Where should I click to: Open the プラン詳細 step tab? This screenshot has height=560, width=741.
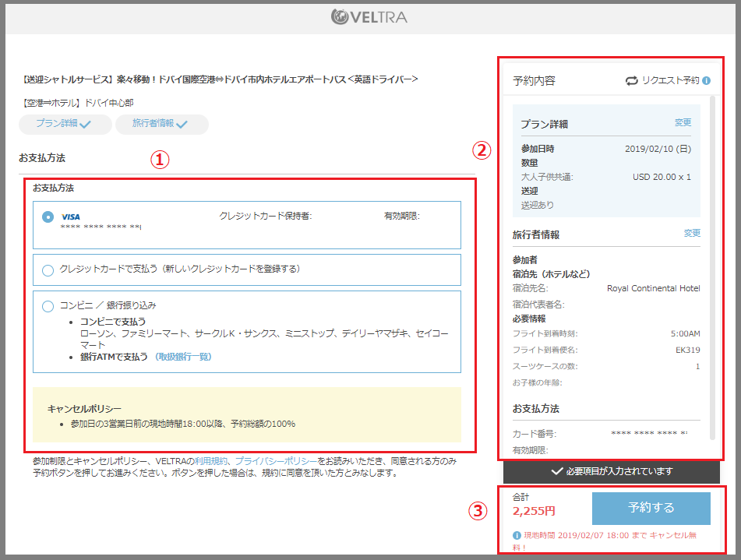[x=65, y=125]
